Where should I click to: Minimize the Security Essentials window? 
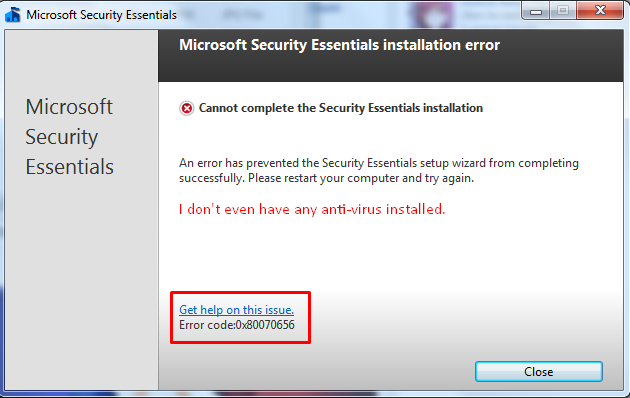tap(536, 11)
